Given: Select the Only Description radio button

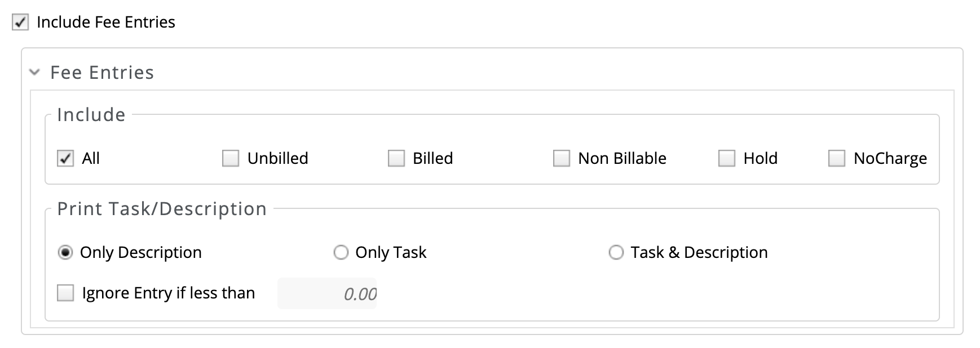Looking at the screenshot, I should coord(65,252).
